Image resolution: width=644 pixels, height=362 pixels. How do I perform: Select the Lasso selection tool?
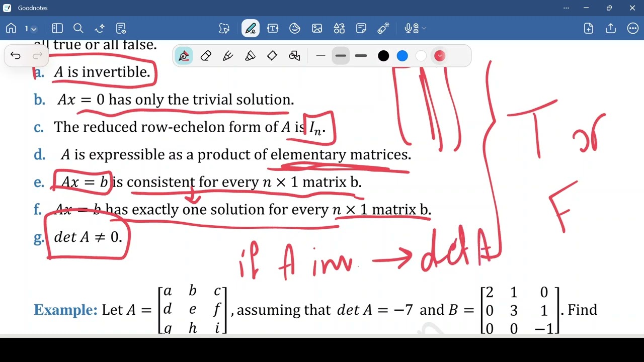(x=224, y=29)
